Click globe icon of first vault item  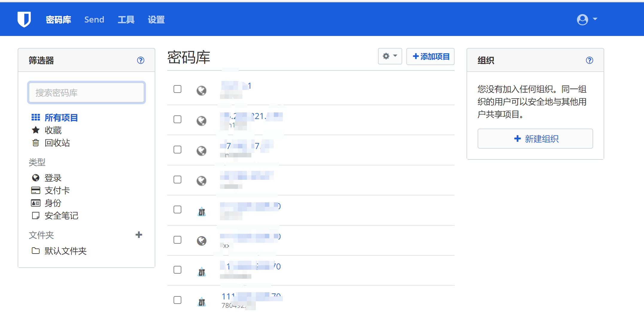[201, 91]
